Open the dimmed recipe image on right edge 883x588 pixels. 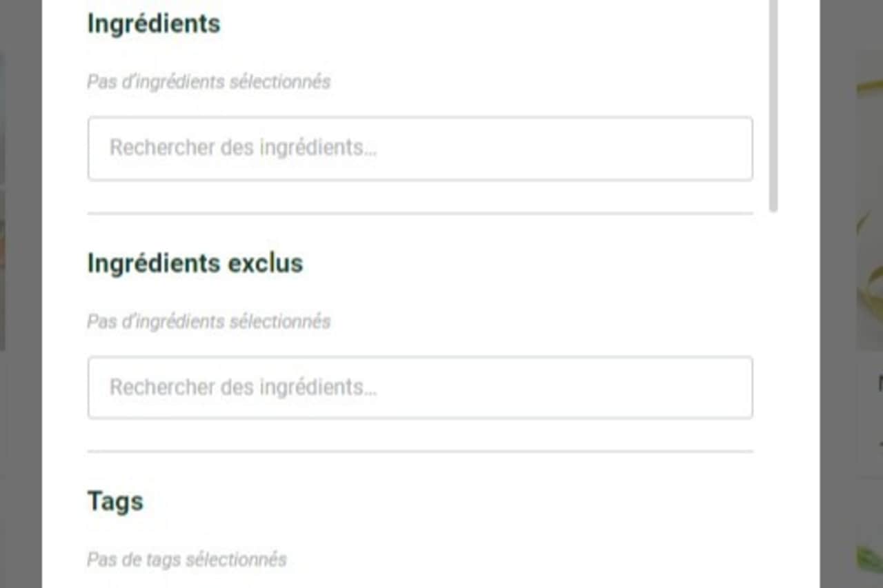(x=870, y=200)
